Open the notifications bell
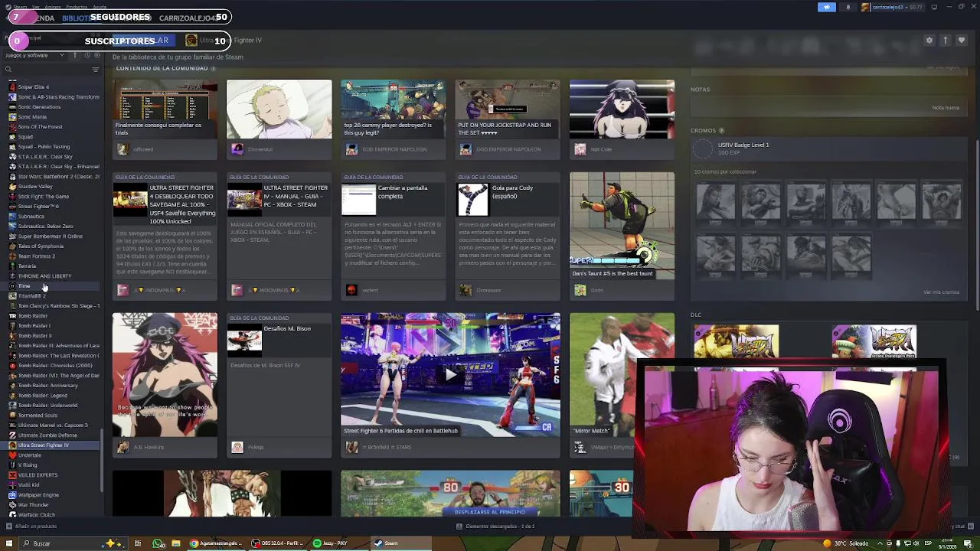Viewport: 980px width, 551px height. [x=848, y=7]
